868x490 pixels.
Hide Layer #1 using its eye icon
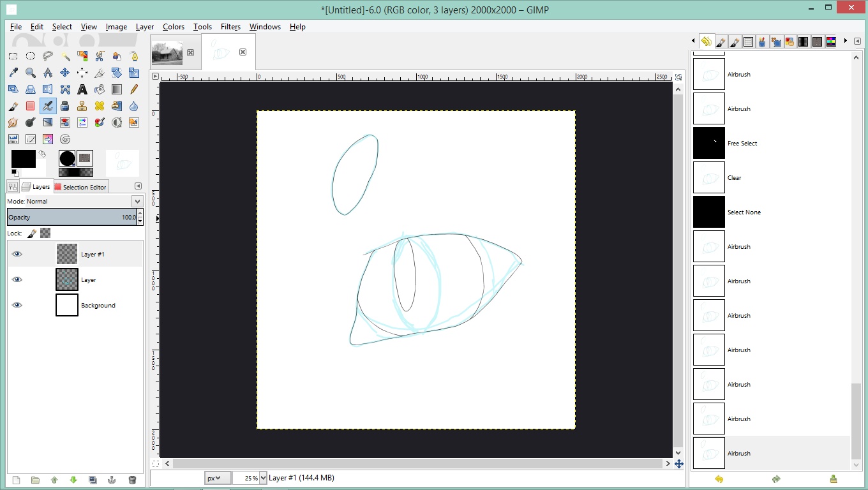pos(17,254)
